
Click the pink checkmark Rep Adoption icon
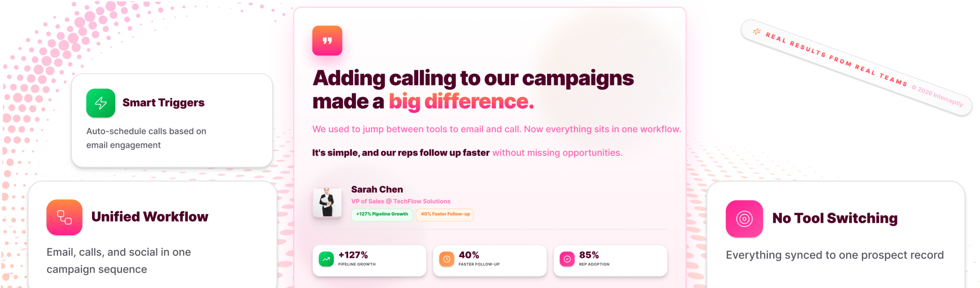[567, 259]
